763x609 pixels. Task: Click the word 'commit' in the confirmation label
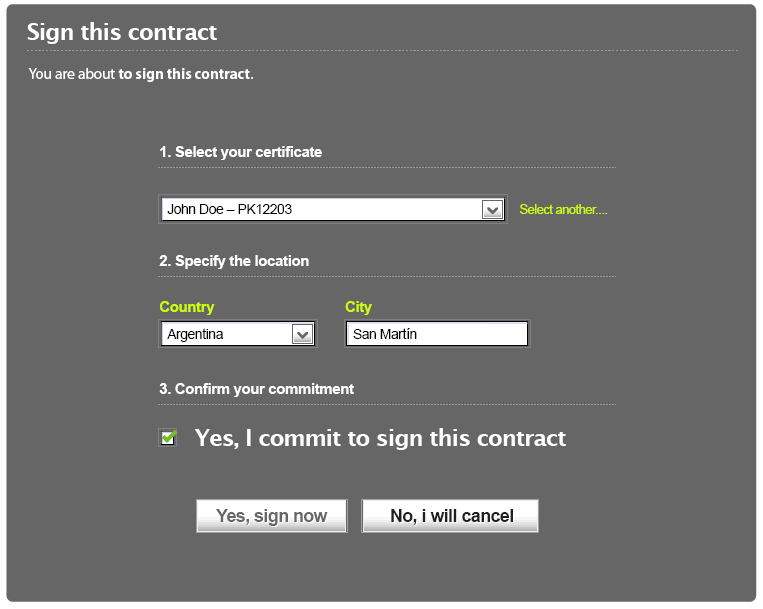[x=299, y=438]
